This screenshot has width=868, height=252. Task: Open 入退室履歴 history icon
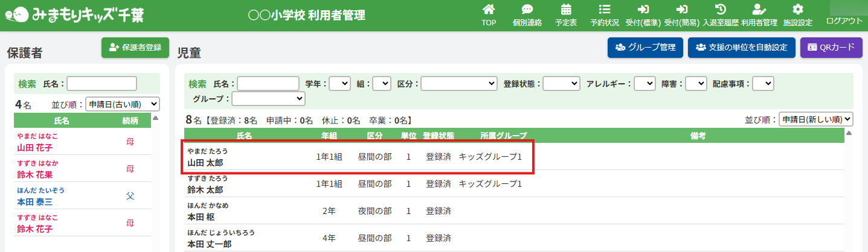(720, 10)
